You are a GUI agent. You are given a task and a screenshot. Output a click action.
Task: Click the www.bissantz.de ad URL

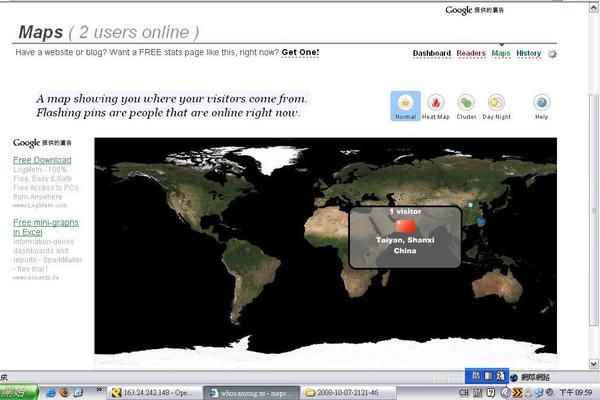tap(36, 278)
